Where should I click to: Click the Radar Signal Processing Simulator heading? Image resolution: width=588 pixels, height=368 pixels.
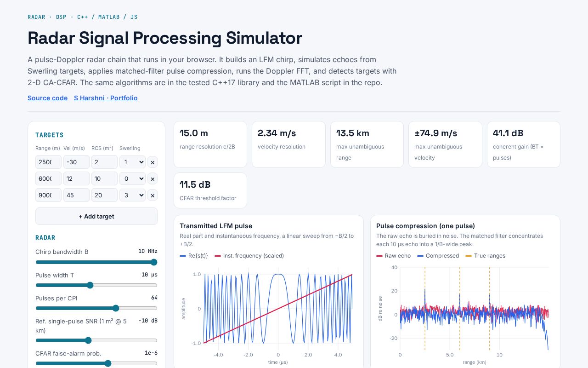[x=165, y=38]
